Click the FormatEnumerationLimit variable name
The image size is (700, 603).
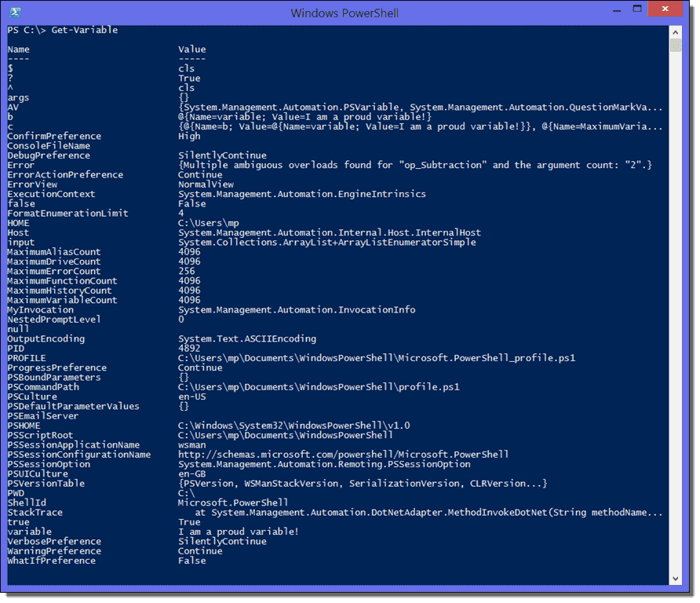point(67,214)
